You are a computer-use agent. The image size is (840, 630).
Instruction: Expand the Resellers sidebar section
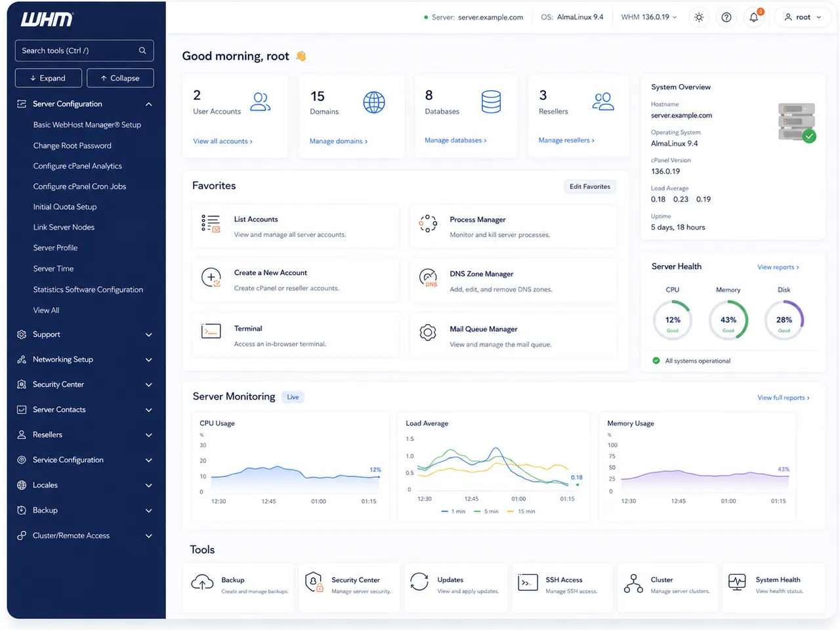[x=84, y=435]
